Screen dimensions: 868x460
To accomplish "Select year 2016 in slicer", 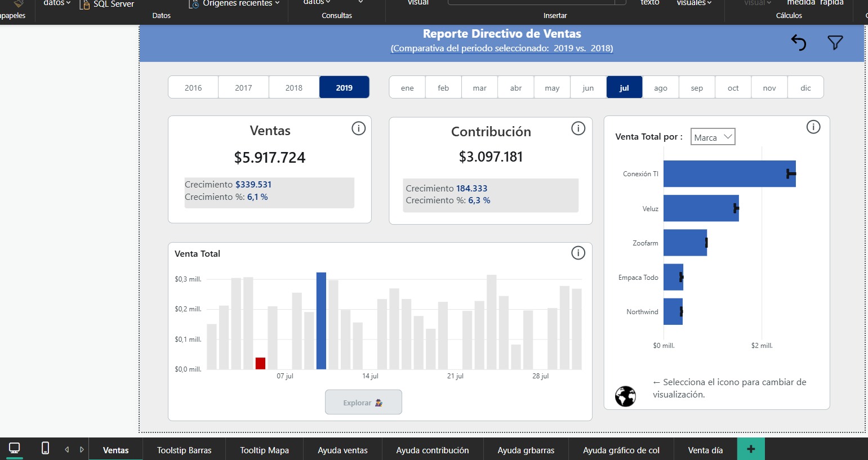I will (x=193, y=87).
